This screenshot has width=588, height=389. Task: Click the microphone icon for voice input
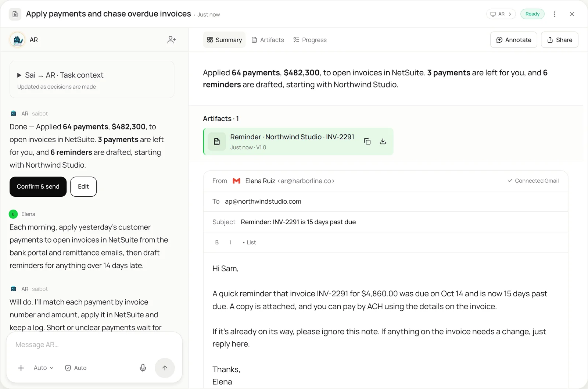point(143,368)
